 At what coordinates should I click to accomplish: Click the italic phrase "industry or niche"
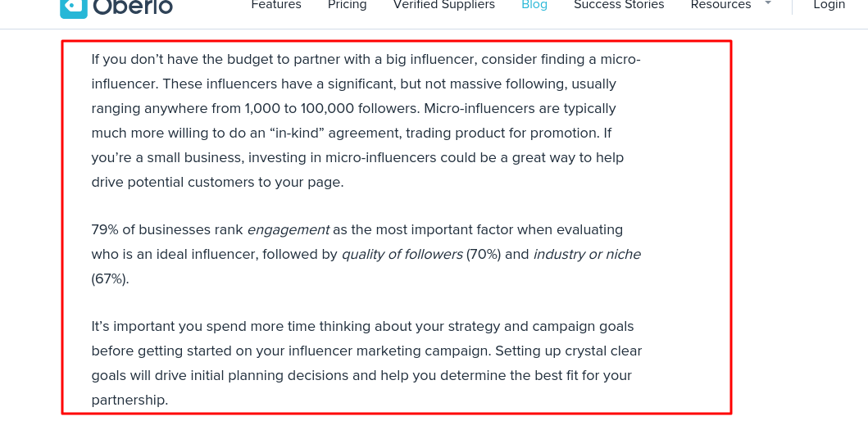587,255
